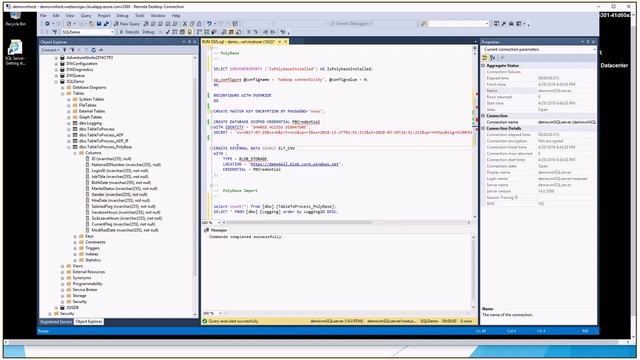
Task: Collapse the Tables folder node
Action: coord(63,93)
